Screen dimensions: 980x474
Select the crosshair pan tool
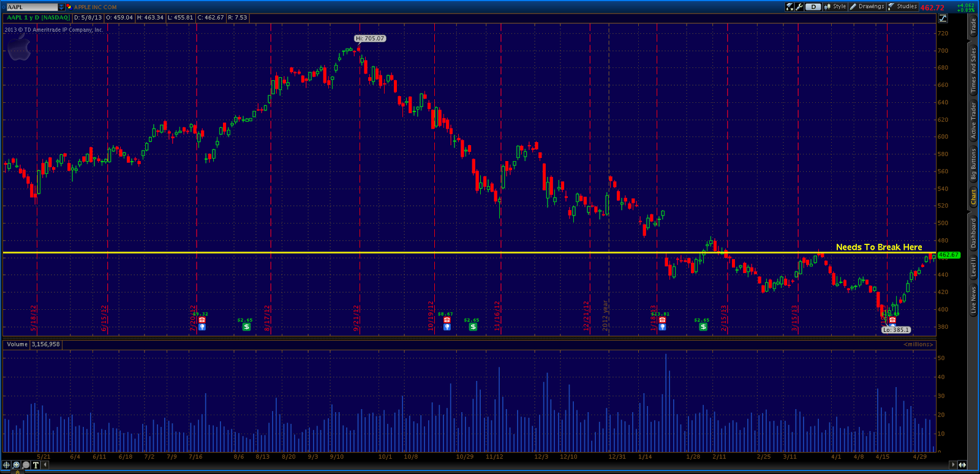click(7, 465)
